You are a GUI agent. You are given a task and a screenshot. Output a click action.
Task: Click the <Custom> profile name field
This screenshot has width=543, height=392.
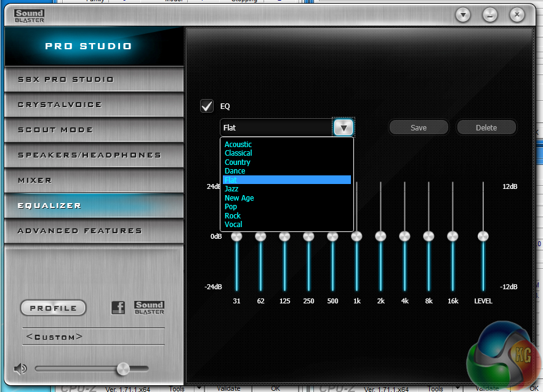coord(94,337)
